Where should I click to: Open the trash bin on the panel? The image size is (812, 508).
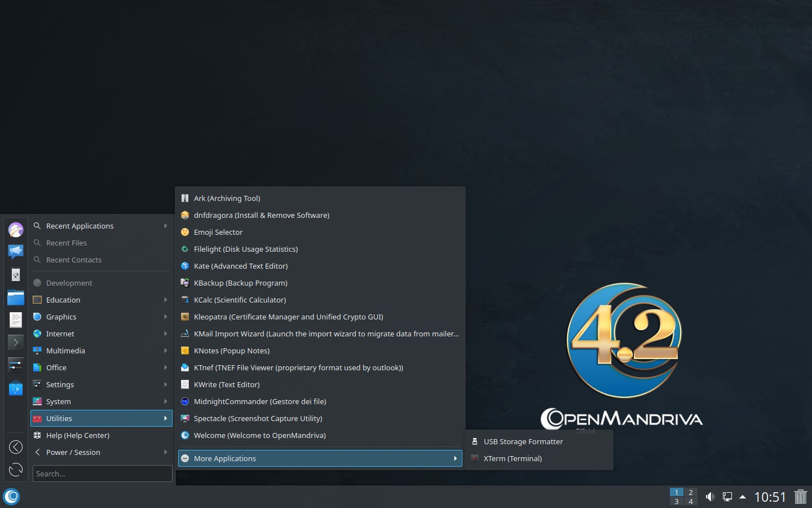click(x=800, y=497)
